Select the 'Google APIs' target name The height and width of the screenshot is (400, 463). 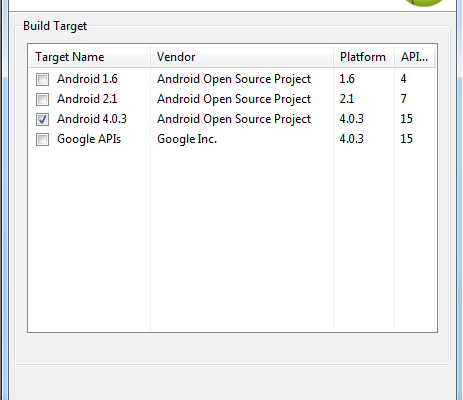click(x=89, y=139)
